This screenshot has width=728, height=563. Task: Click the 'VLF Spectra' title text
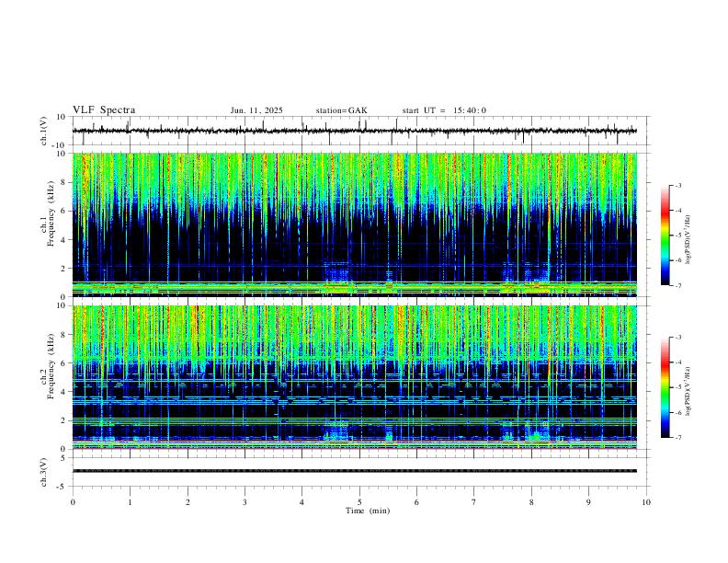pyautogui.click(x=104, y=110)
